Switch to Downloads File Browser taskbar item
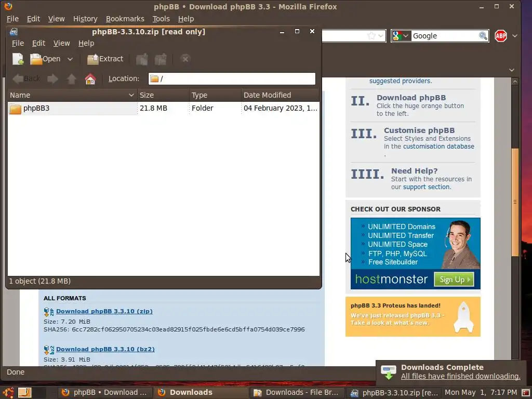 pos(297,393)
